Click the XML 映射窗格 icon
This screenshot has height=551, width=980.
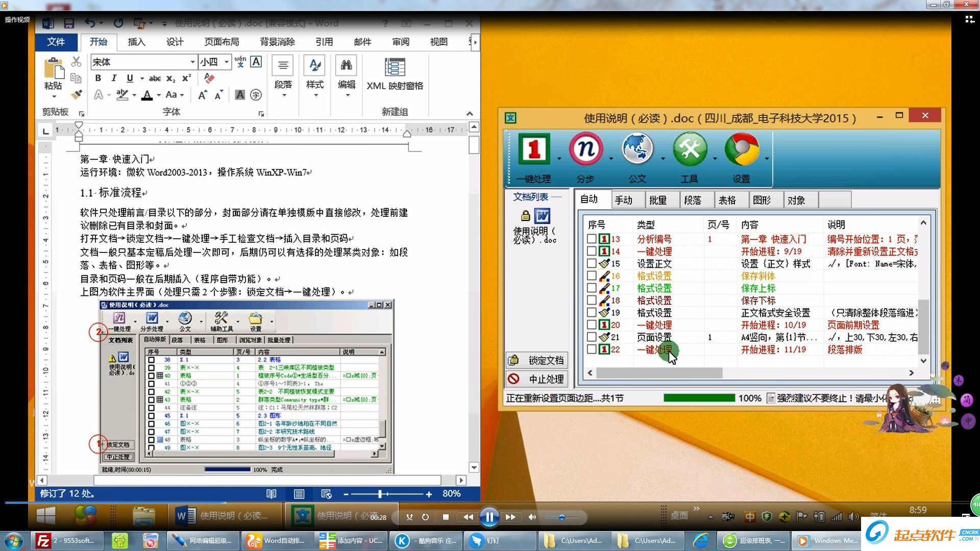click(395, 68)
